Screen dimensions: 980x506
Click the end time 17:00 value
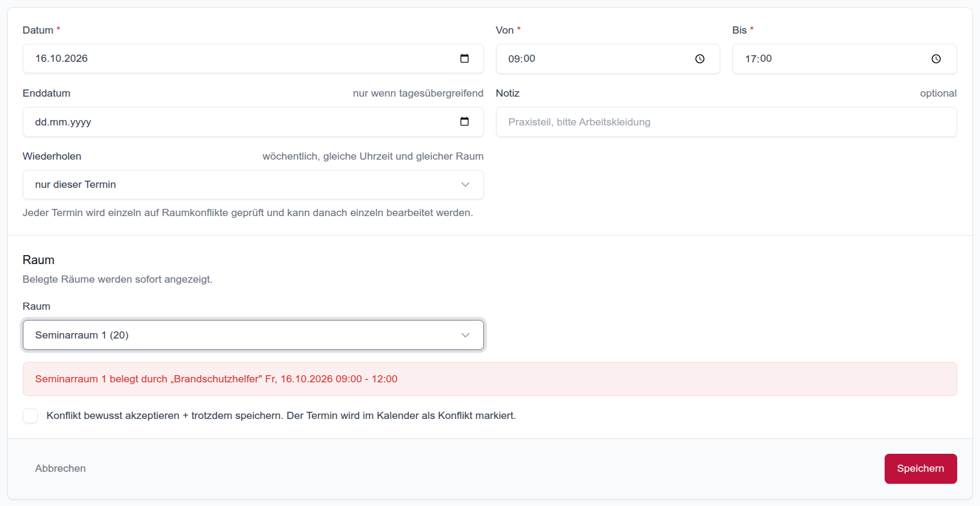coord(759,59)
